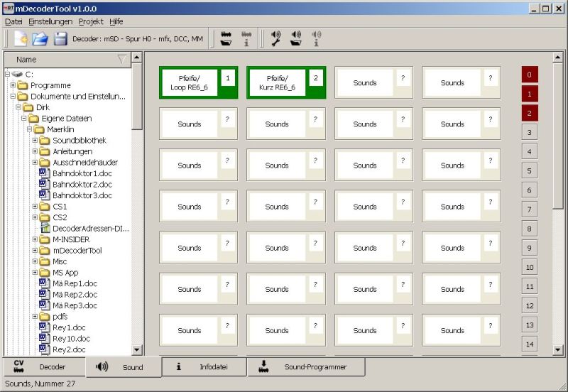
Task: Toggle number button 3
Action: tap(529, 132)
